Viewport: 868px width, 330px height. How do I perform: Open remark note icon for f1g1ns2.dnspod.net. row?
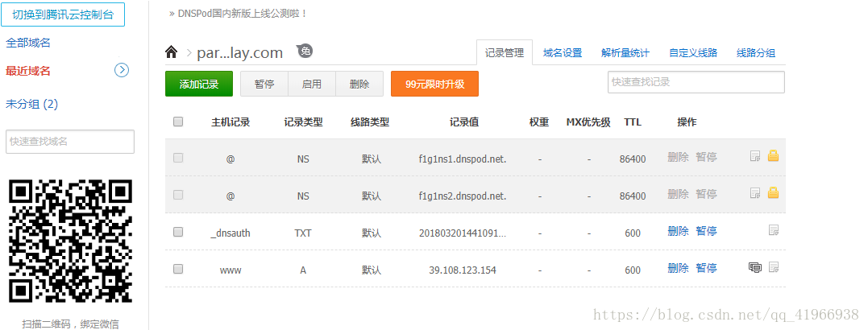point(755,193)
